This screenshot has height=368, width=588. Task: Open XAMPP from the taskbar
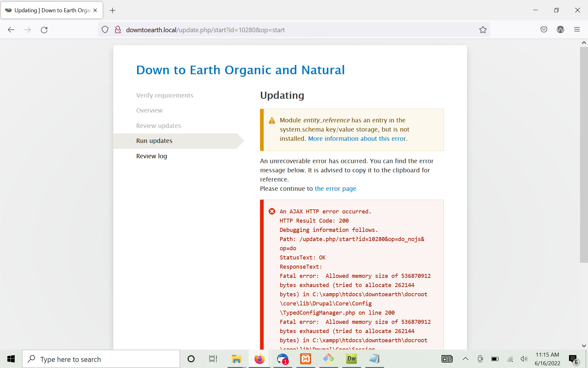pyautogui.click(x=305, y=359)
